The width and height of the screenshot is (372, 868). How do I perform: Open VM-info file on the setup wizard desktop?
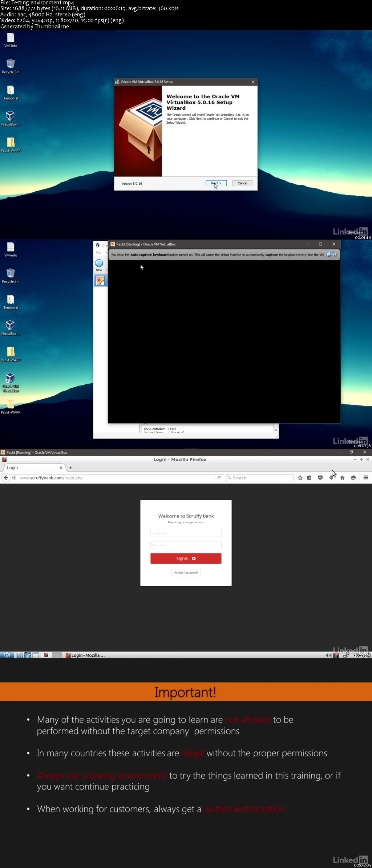[x=11, y=40]
